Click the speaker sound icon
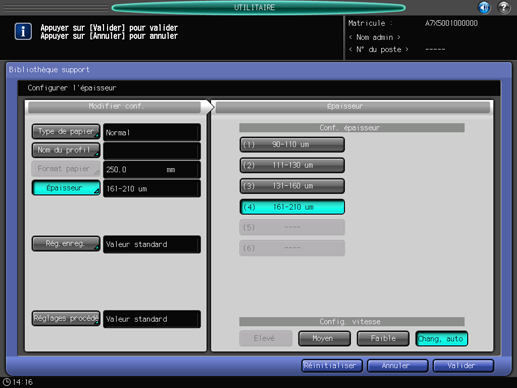 coord(484,7)
